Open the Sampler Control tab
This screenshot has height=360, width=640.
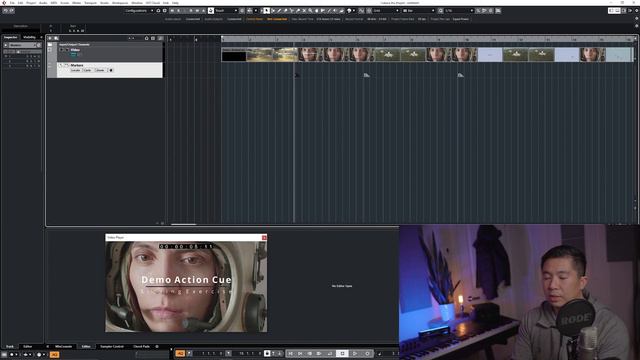pyautogui.click(x=112, y=347)
